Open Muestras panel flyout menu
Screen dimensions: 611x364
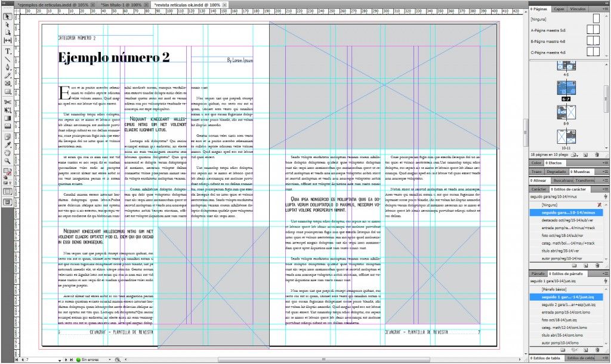[605, 171]
